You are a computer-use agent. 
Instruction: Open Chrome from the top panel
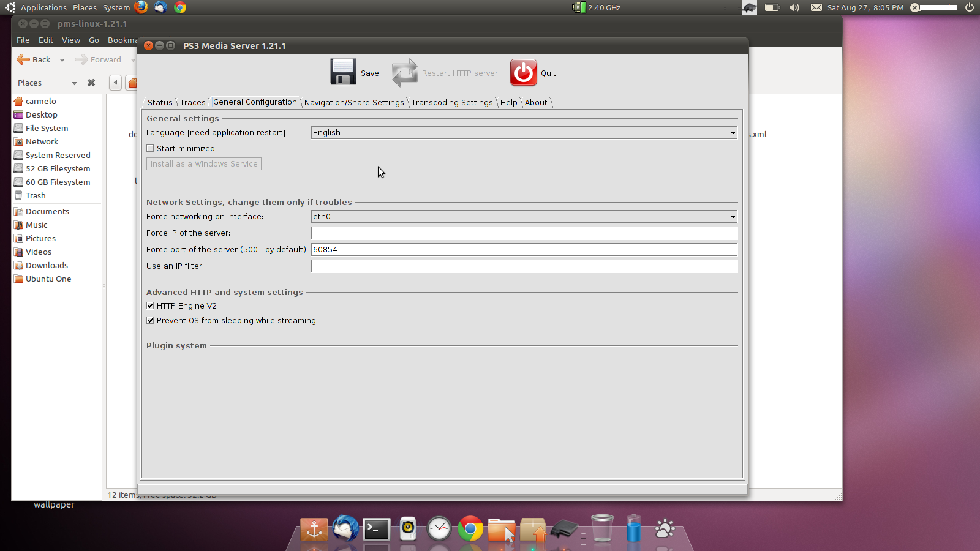pos(180,7)
